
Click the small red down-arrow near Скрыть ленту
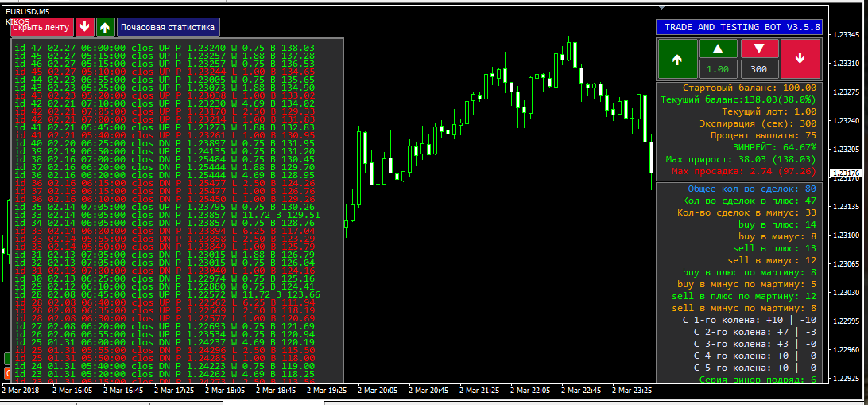click(85, 27)
